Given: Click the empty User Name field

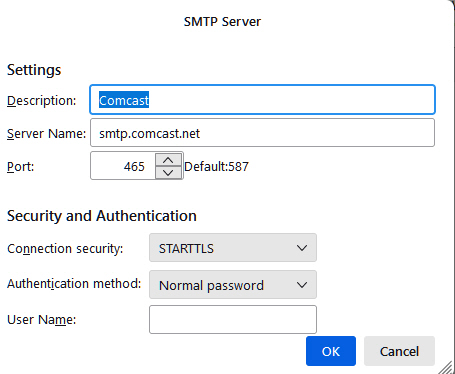Looking at the screenshot, I should tap(233, 319).
